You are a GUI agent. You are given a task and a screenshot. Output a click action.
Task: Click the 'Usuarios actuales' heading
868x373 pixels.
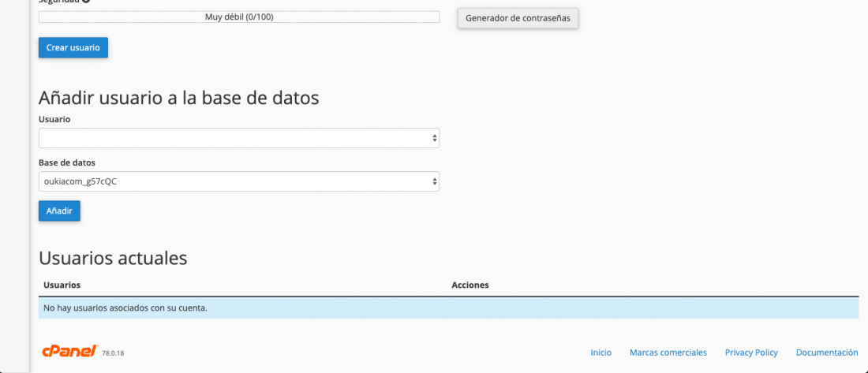click(x=113, y=258)
